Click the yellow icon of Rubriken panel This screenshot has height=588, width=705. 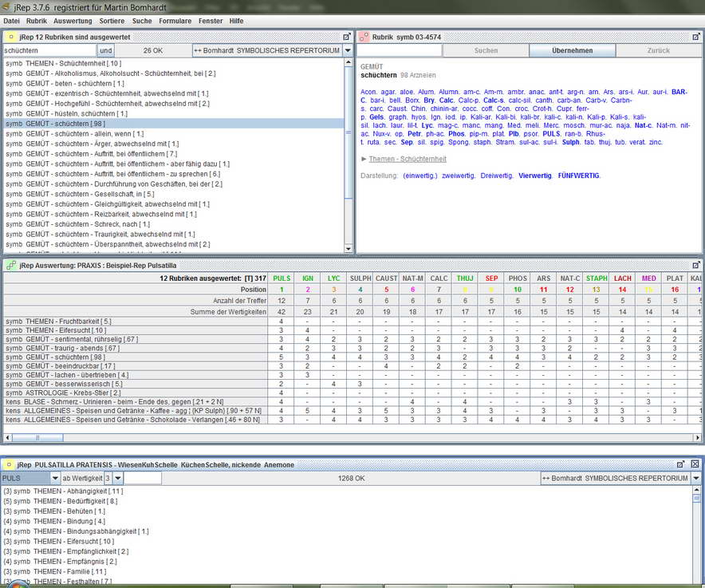pyautogui.click(x=11, y=37)
